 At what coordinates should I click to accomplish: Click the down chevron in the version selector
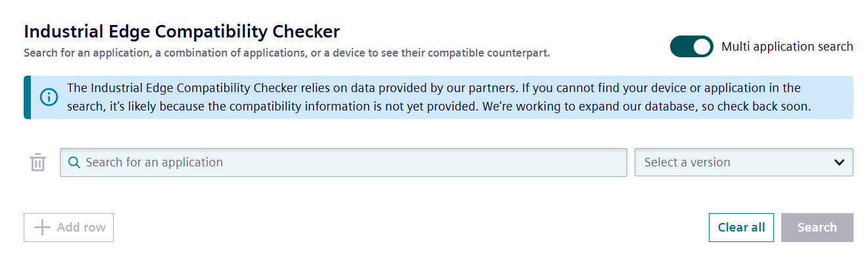pyautogui.click(x=839, y=162)
